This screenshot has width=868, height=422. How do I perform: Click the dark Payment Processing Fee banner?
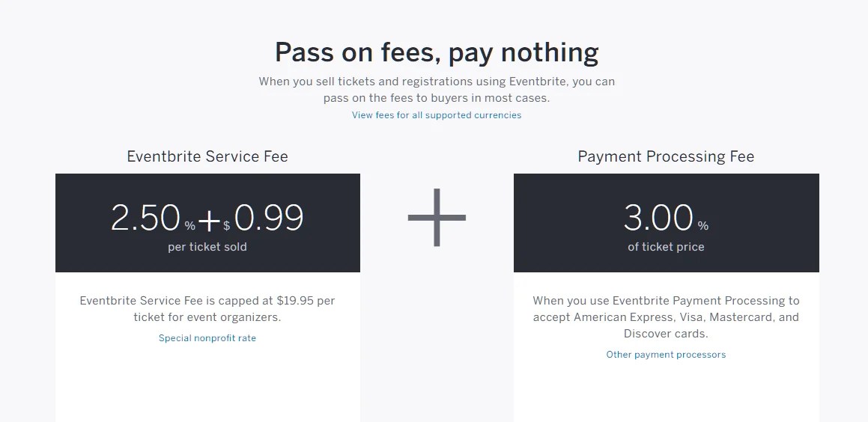click(x=666, y=223)
